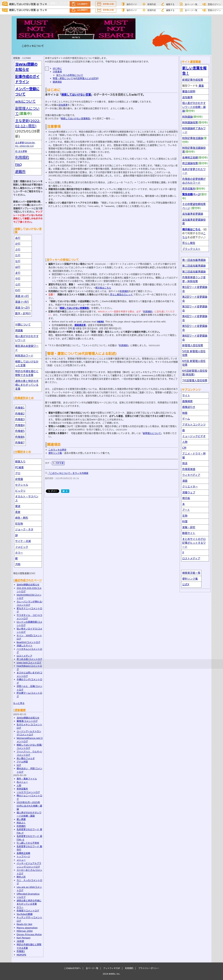The width and height of the screenshot is (223, 980).
Task: Open グロ category
Action: click(x=18, y=473)
